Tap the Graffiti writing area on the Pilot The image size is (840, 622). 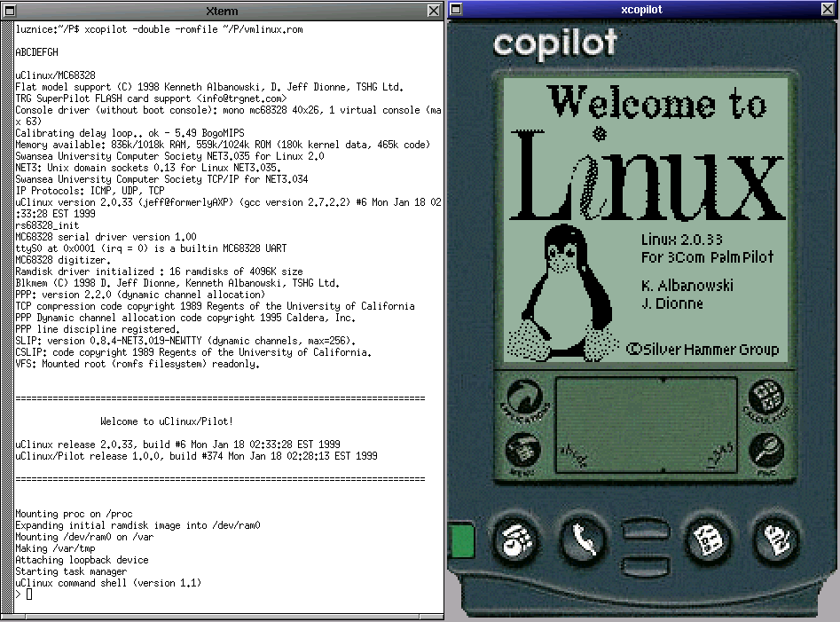tap(646, 425)
